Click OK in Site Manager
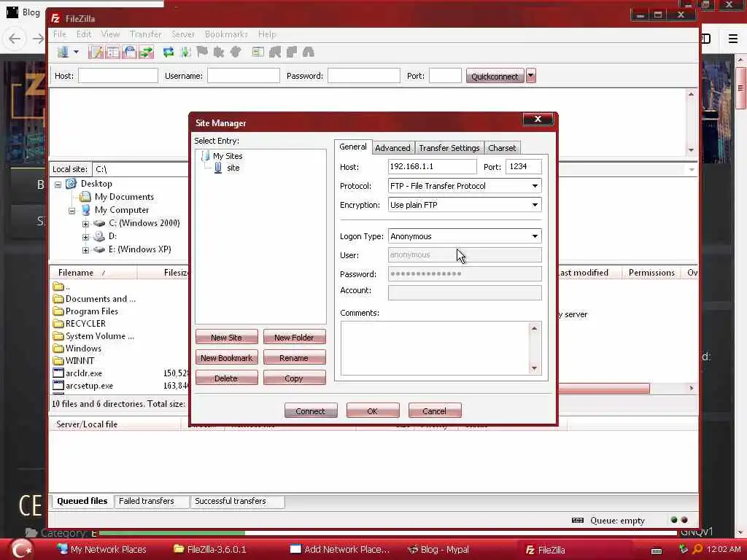Viewport: 747px width, 560px height. point(373,411)
